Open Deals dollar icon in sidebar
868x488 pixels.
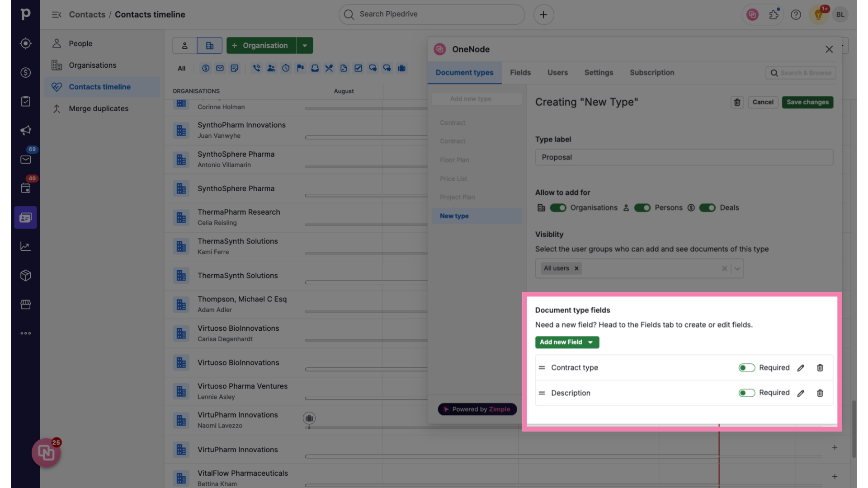pyautogui.click(x=25, y=72)
